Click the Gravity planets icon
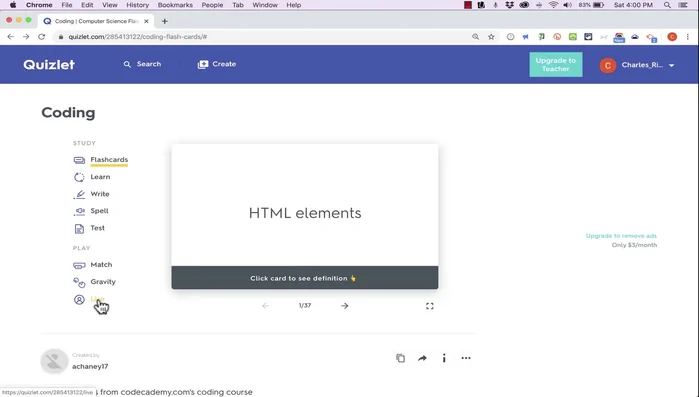Screen dimensions: 699x397 (x=79, y=282)
